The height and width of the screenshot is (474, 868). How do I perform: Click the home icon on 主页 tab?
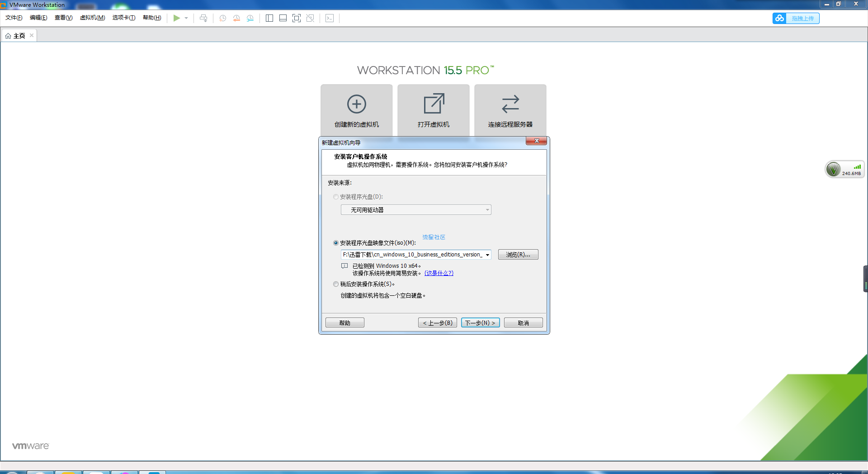click(x=8, y=36)
